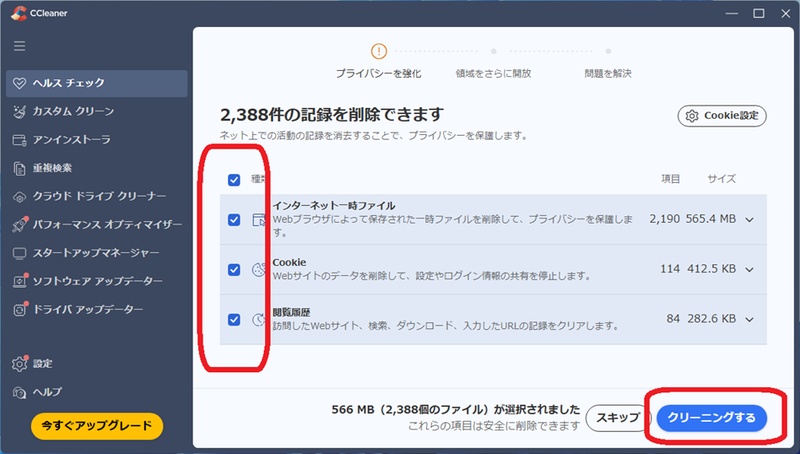
Task: Expand the Cookie row chevron
Action: (x=749, y=269)
